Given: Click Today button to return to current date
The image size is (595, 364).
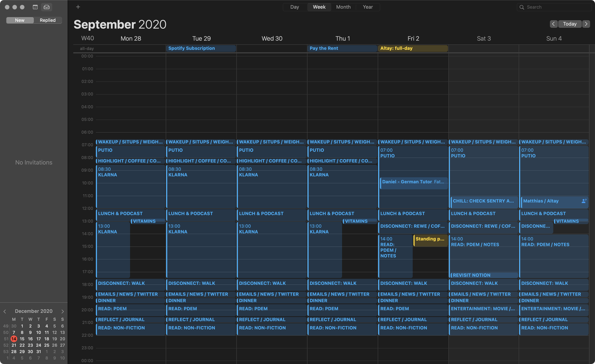Looking at the screenshot, I should click(570, 24).
